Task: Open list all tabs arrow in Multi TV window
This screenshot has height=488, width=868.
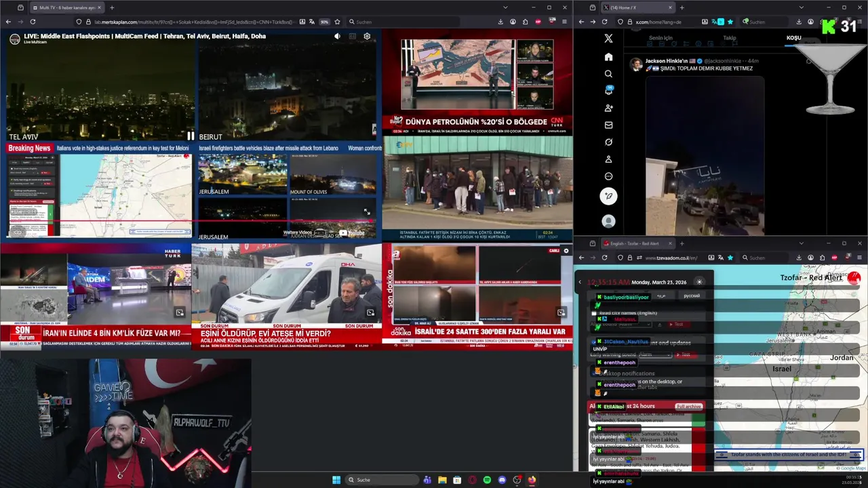Action: pos(505,7)
